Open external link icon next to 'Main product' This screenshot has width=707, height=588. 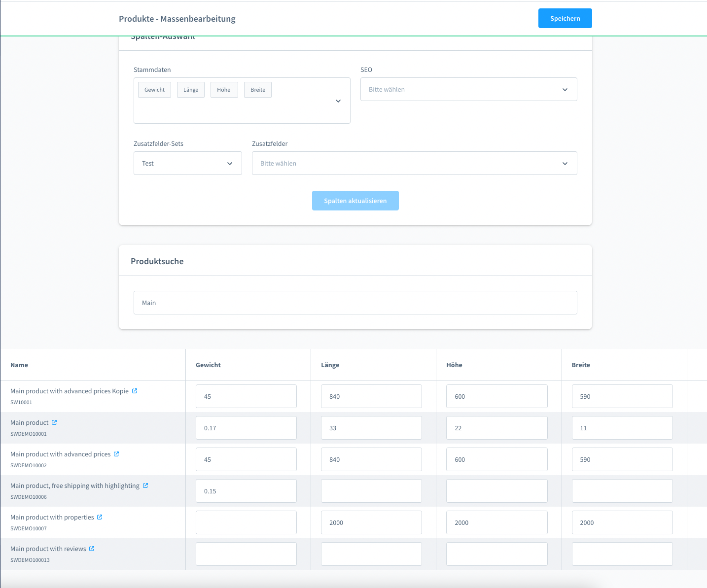tap(54, 422)
